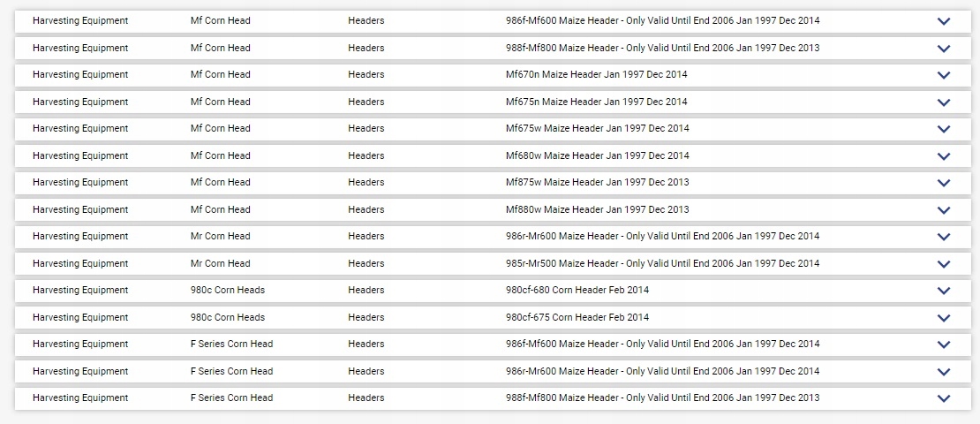This screenshot has height=424, width=980.
Task: Expand the Mr Corn Head 986r-Mr600 row chevron
Action: [x=944, y=237]
